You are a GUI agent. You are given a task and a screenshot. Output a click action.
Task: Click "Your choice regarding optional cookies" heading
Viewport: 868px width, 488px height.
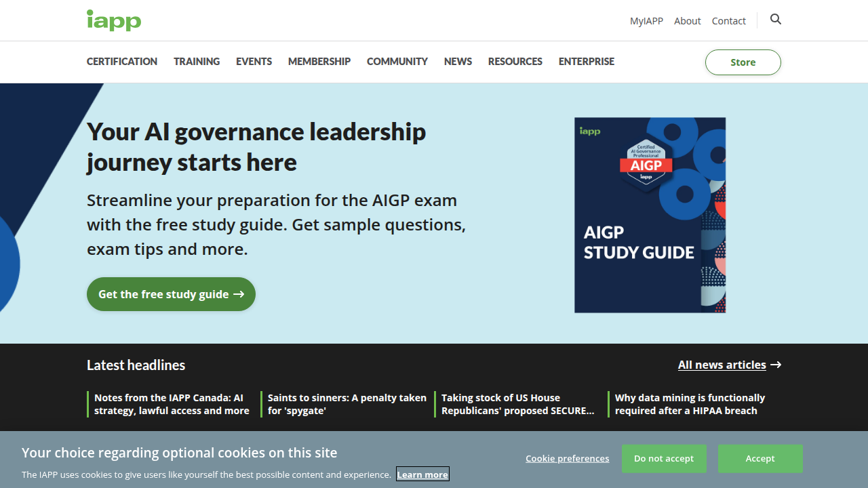click(179, 452)
